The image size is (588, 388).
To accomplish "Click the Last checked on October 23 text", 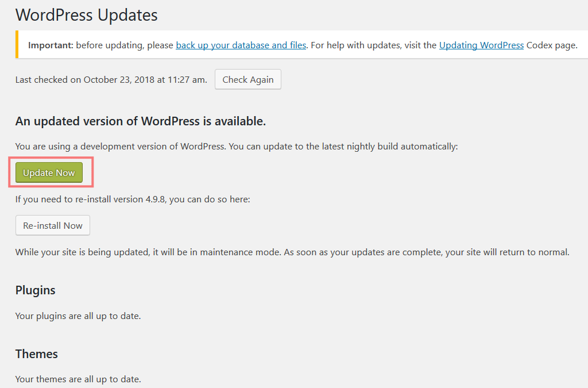I will (111, 79).
